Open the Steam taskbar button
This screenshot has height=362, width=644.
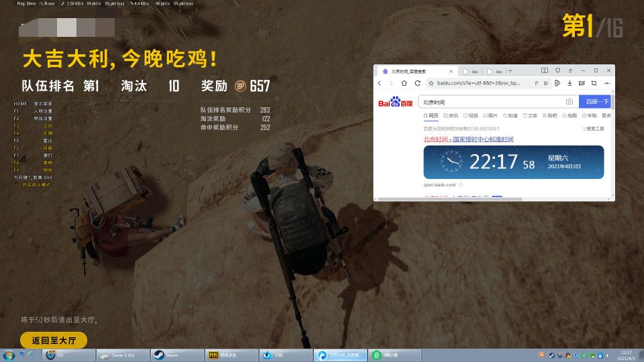(x=177, y=355)
